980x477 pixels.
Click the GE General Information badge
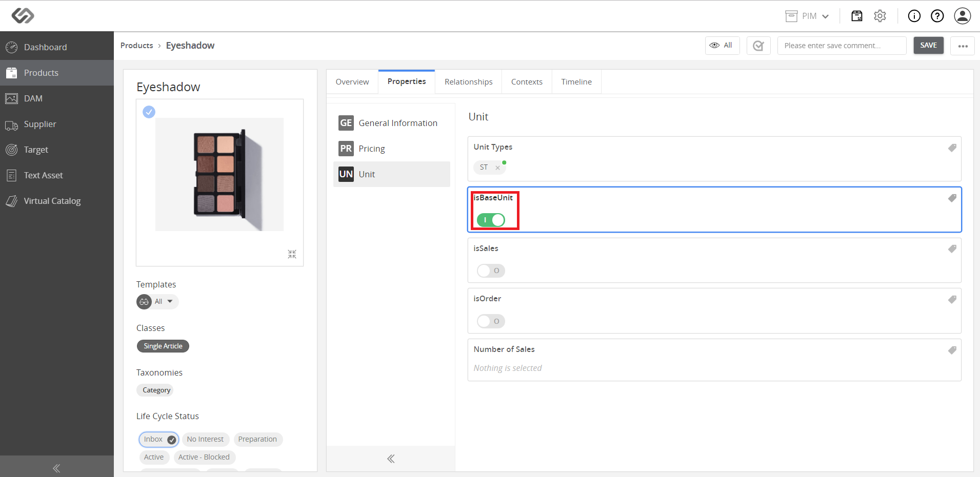[346, 123]
